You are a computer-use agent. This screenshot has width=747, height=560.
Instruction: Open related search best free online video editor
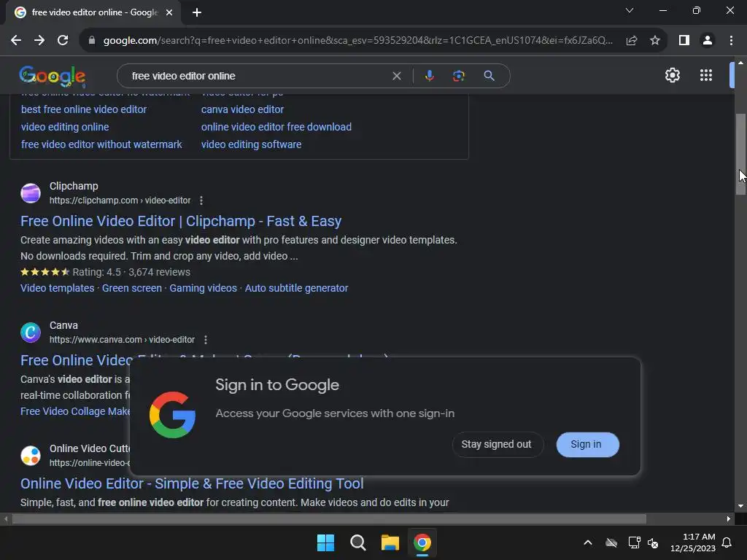click(84, 109)
